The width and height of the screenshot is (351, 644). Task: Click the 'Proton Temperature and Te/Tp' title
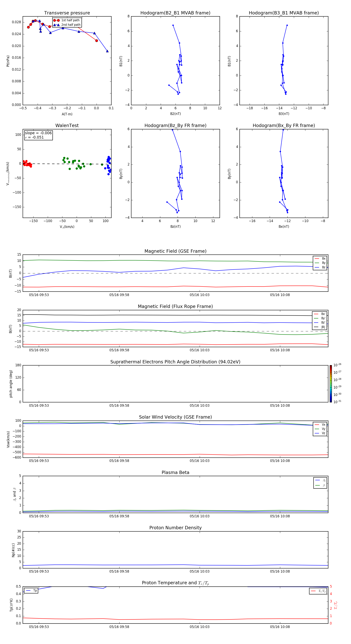[x=175, y=583]
